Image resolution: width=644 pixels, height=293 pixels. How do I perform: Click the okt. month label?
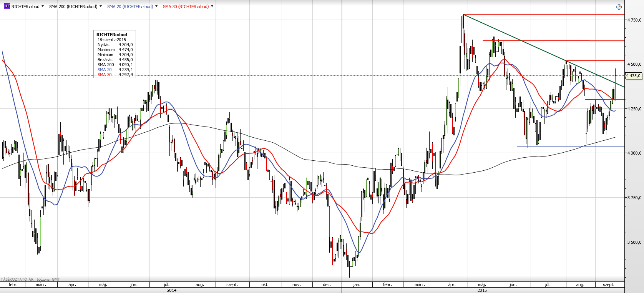click(x=265, y=285)
